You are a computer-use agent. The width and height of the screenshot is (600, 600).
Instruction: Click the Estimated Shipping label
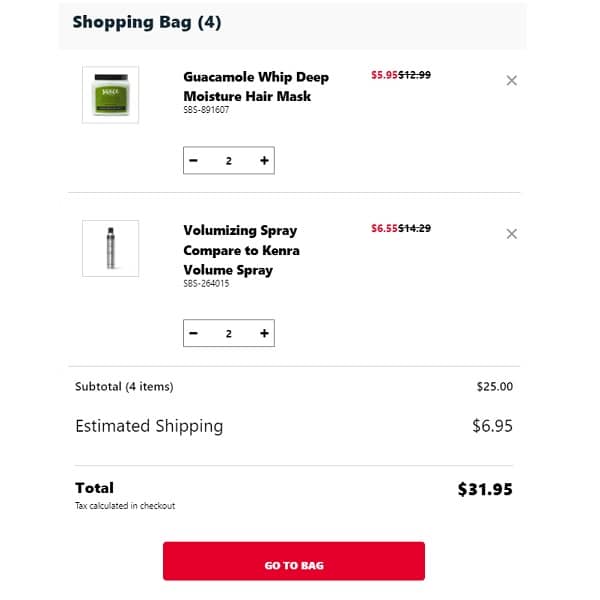pos(149,426)
